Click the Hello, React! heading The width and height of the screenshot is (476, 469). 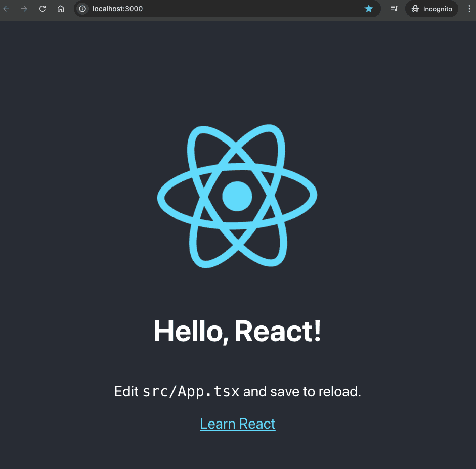pyautogui.click(x=237, y=331)
